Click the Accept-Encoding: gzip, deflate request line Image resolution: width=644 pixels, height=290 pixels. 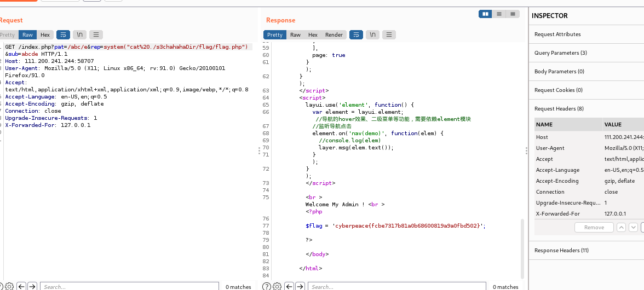click(54, 104)
